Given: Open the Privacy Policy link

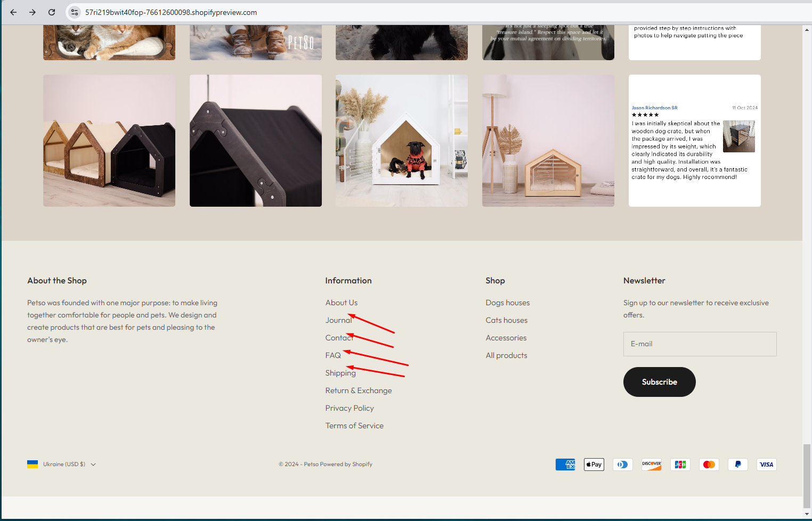Looking at the screenshot, I should pyautogui.click(x=350, y=408).
